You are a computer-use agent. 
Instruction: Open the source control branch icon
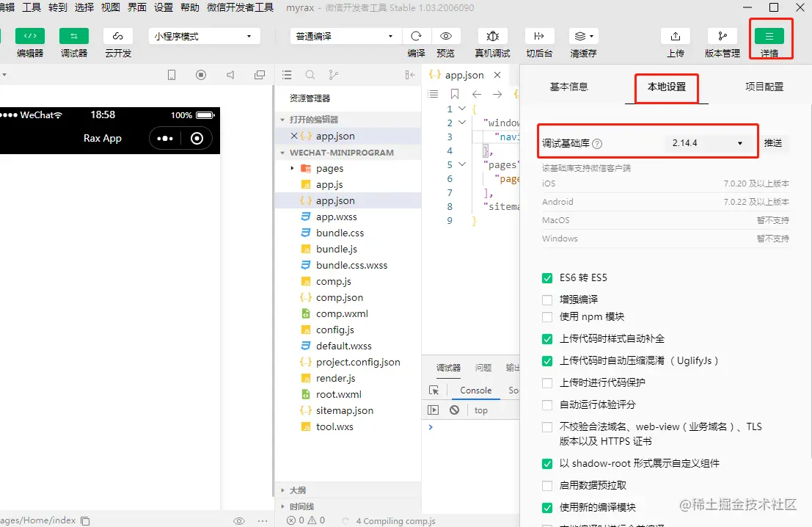point(334,75)
